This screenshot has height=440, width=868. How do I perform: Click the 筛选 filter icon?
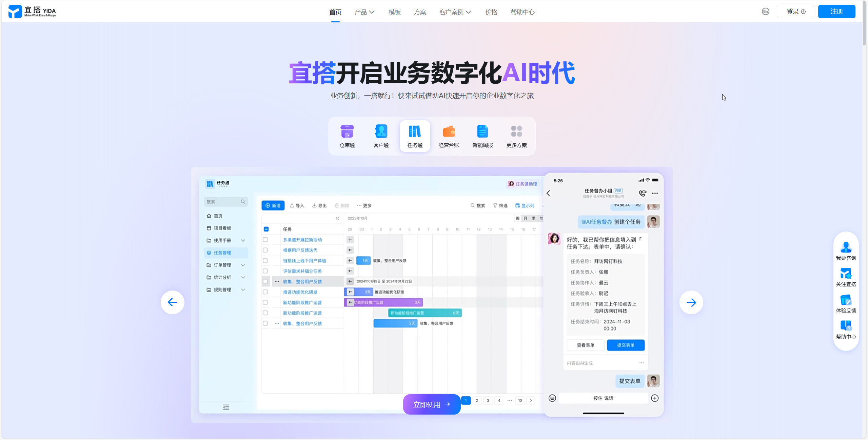(x=495, y=205)
